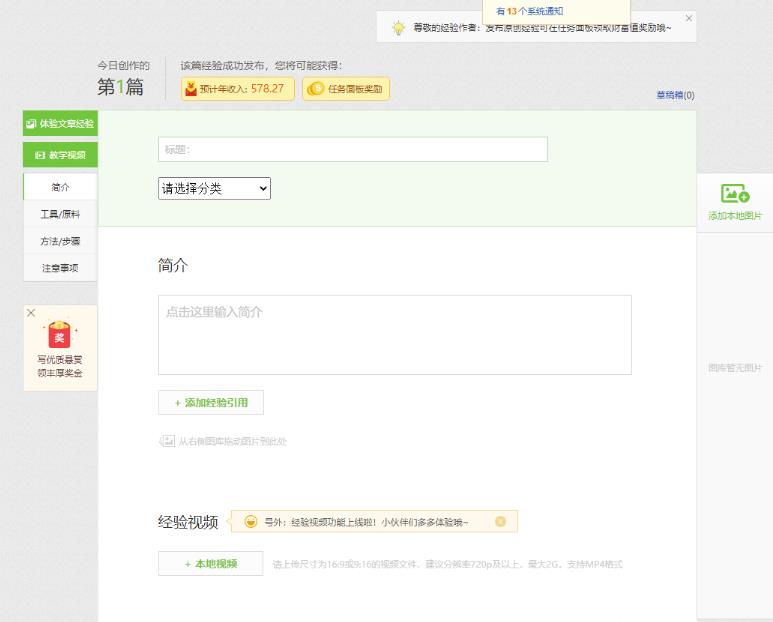Click the estimated annual income badge
This screenshot has height=622, width=773.
[238, 88]
